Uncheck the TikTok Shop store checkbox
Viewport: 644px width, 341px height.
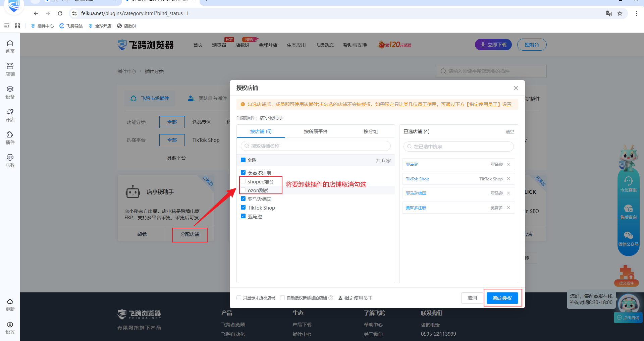coord(243,208)
